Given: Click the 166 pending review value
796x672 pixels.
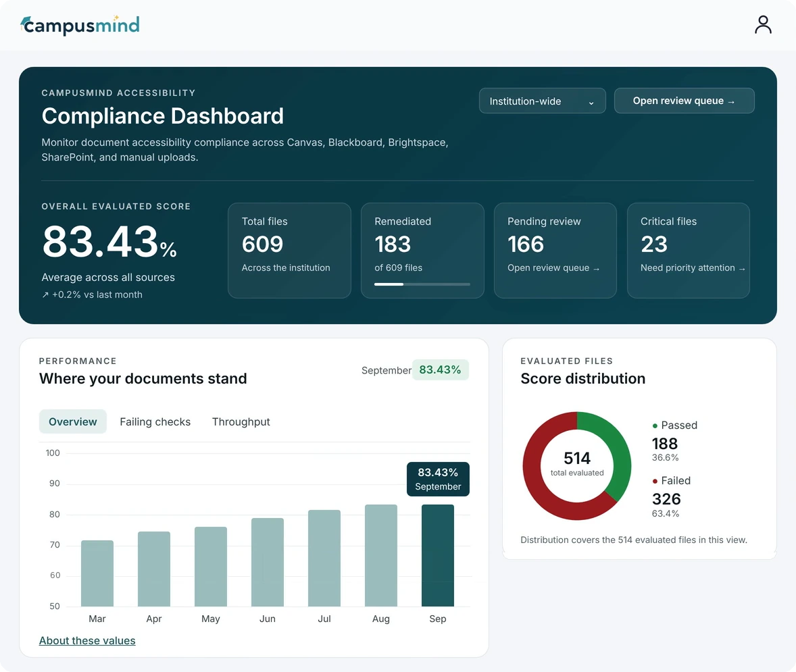Looking at the screenshot, I should (526, 244).
